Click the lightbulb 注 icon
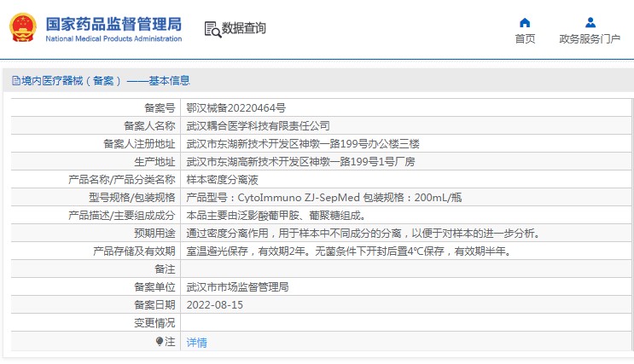Viewport: 634px width, 364px height. pyautogui.click(x=160, y=342)
